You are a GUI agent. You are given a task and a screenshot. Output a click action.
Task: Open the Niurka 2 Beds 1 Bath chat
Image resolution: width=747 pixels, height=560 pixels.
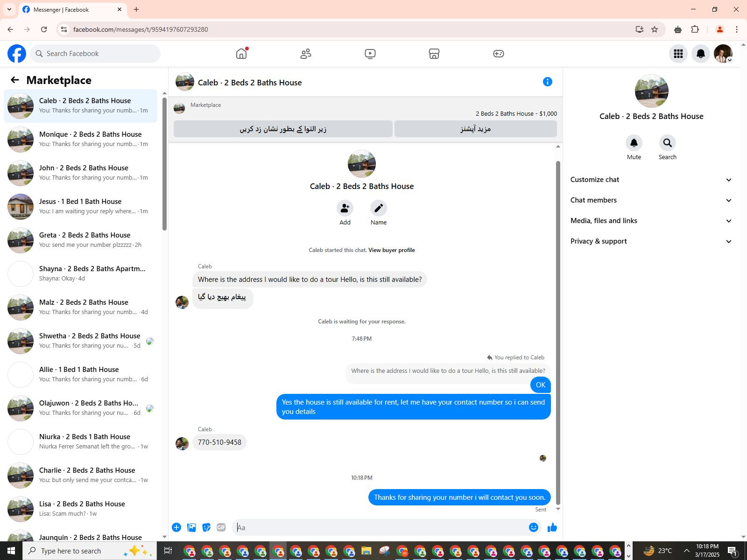click(x=80, y=442)
